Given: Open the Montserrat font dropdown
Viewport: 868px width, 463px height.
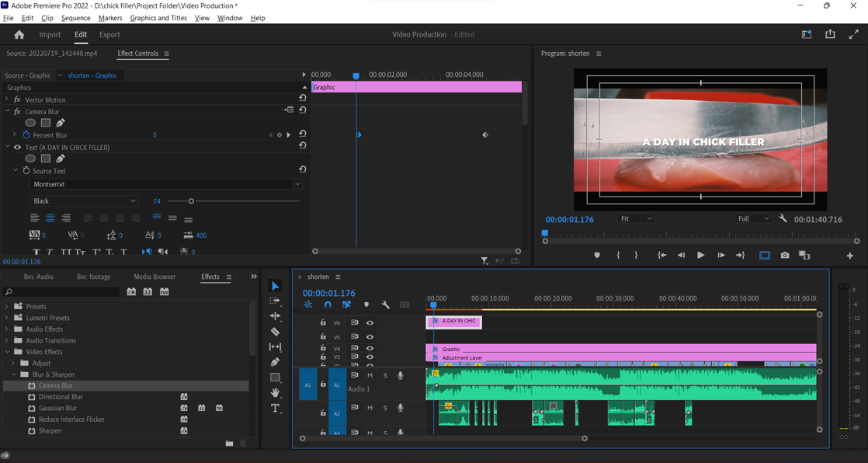Looking at the screenshot, I should point(166,185).
